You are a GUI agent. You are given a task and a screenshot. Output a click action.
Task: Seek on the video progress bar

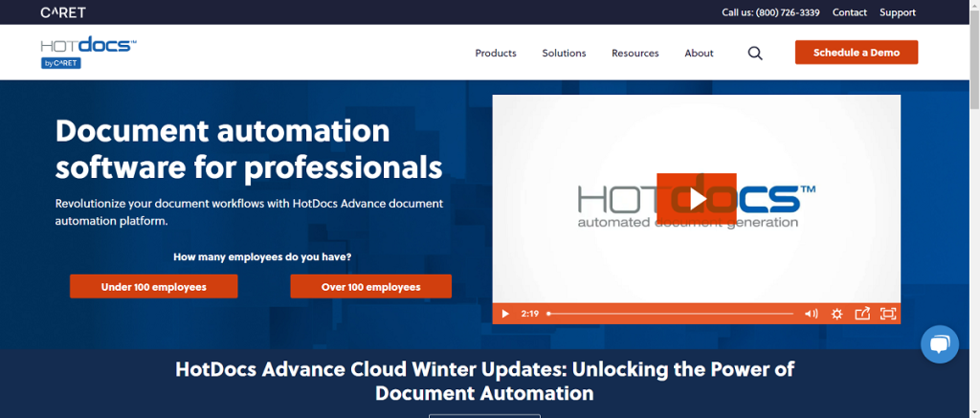coord(670,314)
